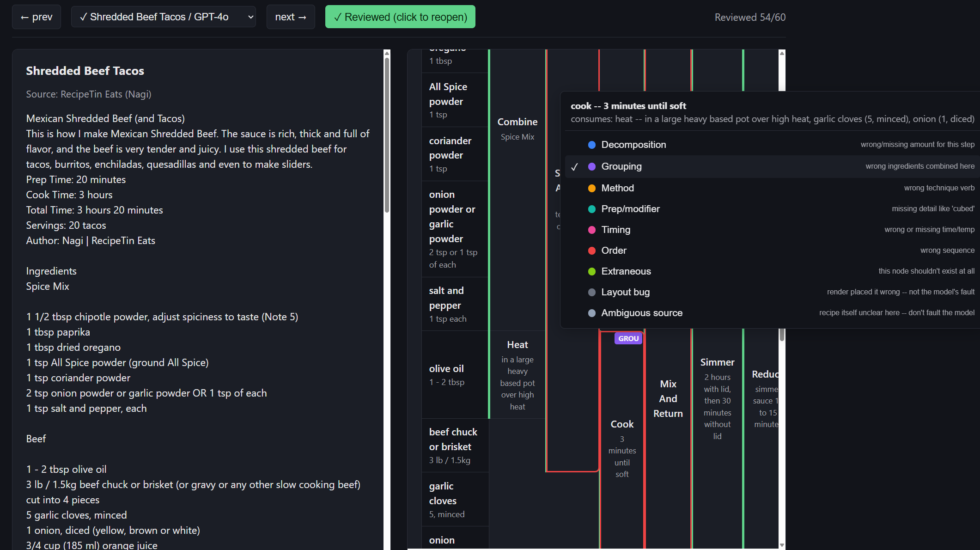Click the coriander powder ingredient cell
This screenshot has width=980, height=550.
[455, 154]
